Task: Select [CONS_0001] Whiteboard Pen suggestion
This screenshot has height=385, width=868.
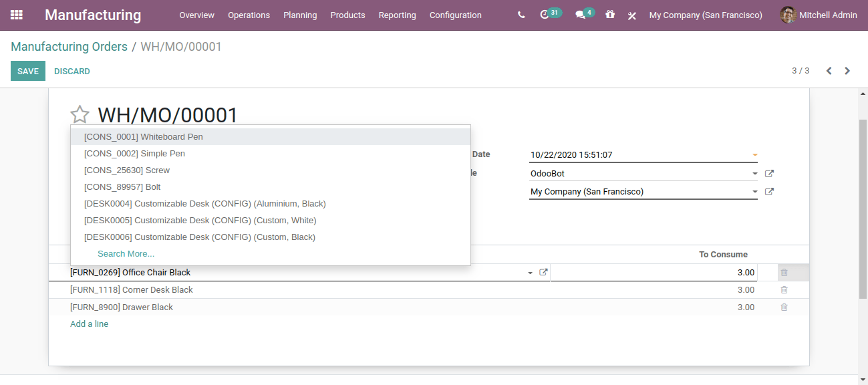Action: click(x=271, y=136)
